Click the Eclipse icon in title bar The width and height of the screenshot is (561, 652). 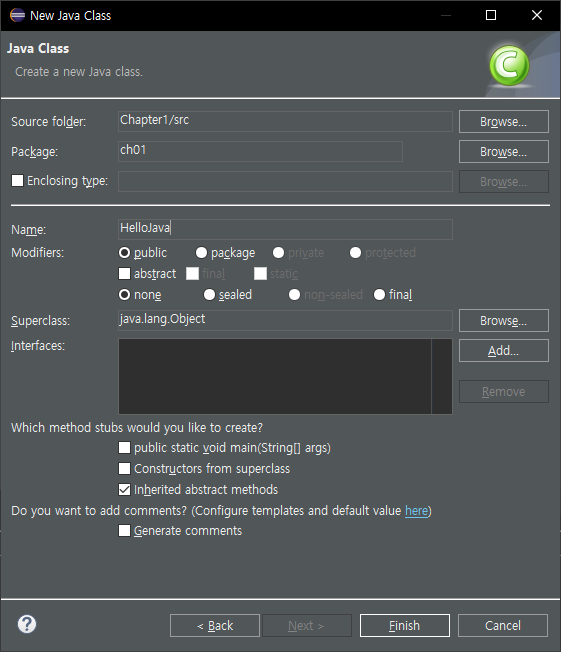[x=17, y=15]
